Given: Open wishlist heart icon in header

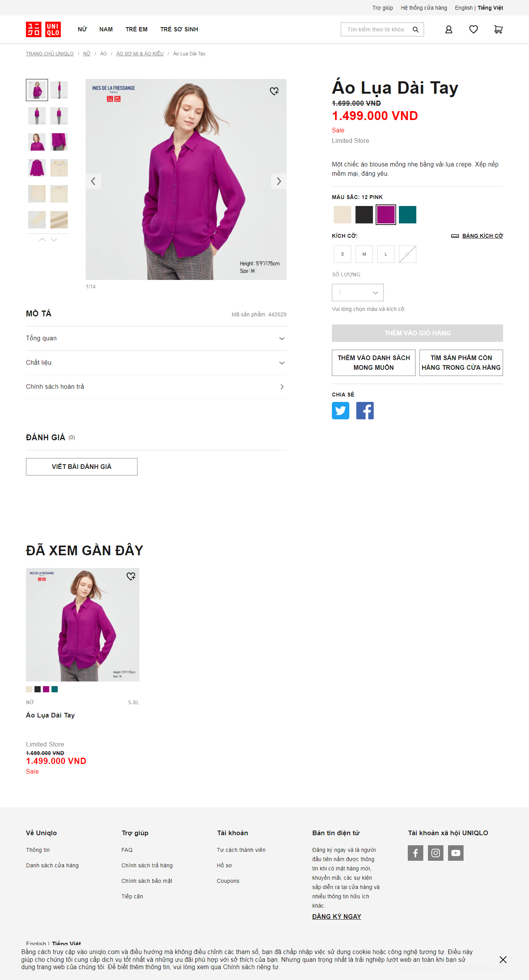Looking at the screenshot, I should pos(473,29).
